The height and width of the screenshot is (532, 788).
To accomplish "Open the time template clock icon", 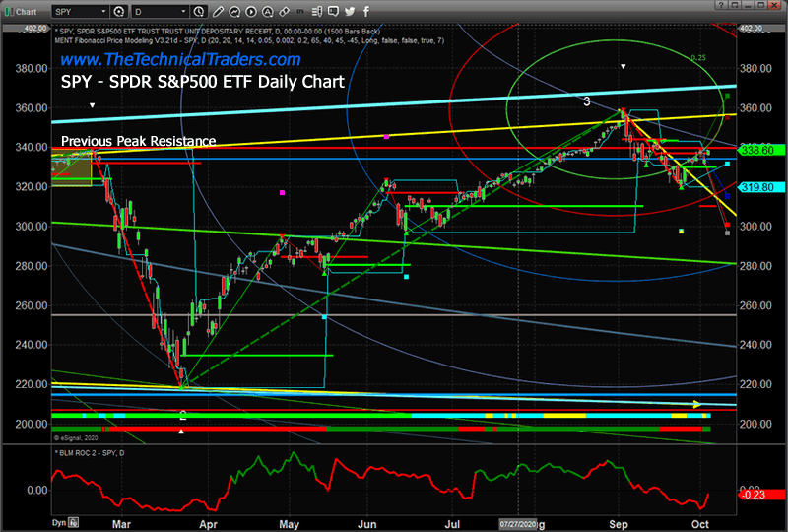I will pos(199,11).
